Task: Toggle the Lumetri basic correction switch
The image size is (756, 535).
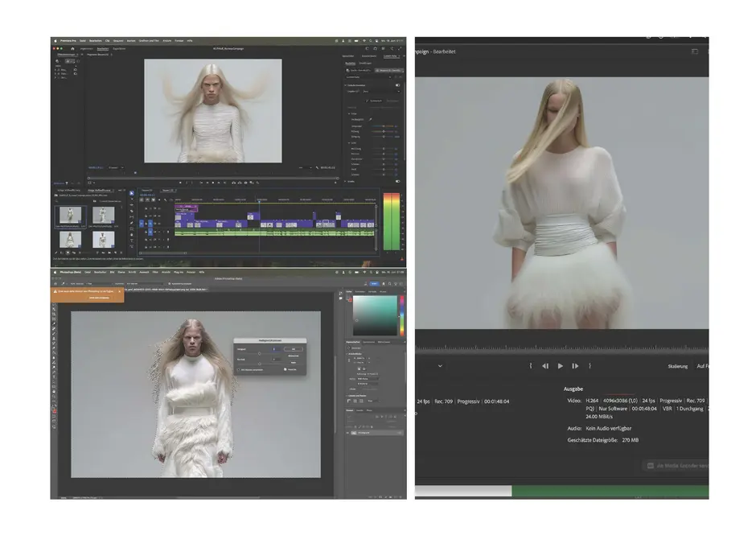Action: [x=397, y=84]
